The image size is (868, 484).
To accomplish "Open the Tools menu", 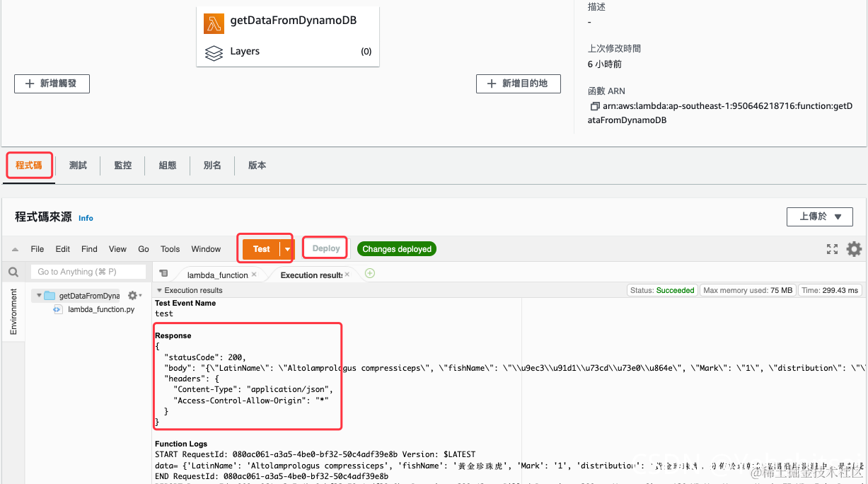I will coord(170,249).
